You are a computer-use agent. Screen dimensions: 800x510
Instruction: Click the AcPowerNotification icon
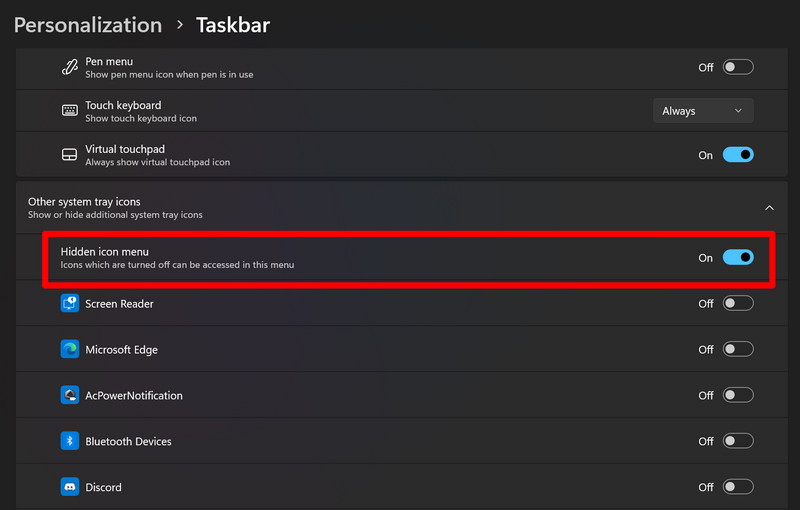(70, 395)
